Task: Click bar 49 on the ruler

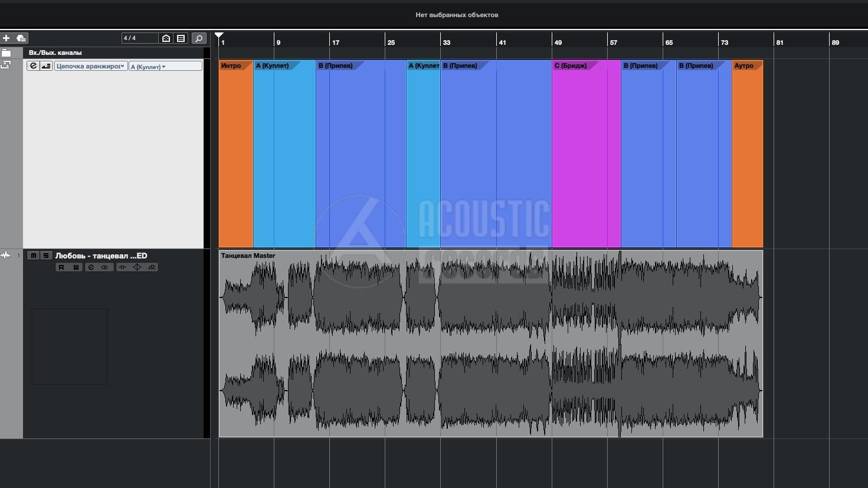Action: click(x=558, y=42)
